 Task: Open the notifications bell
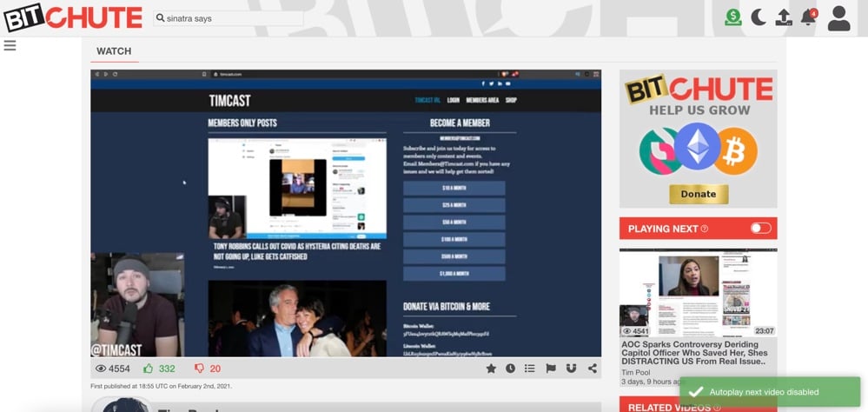click(809, 17)
